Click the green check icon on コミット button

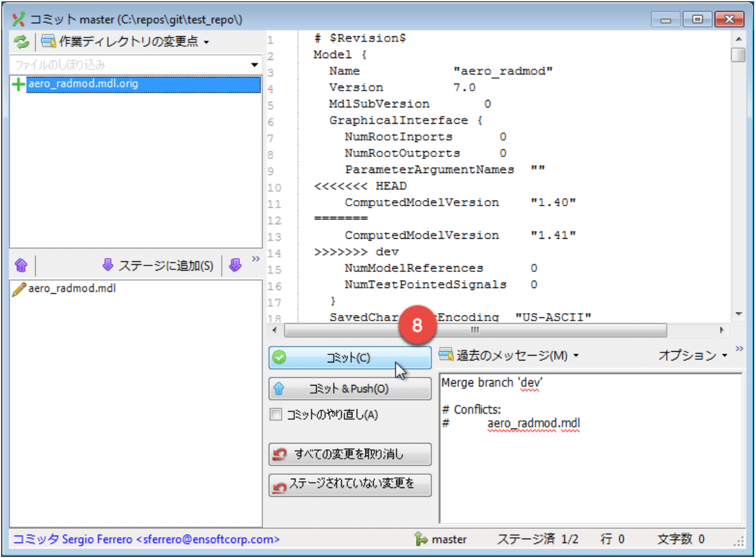pos(280,358)
